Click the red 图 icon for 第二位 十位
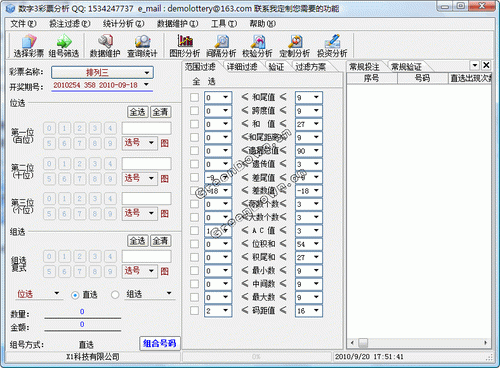Image resolution: width=500 pixels, height=368 pixels. click(165, 179)
